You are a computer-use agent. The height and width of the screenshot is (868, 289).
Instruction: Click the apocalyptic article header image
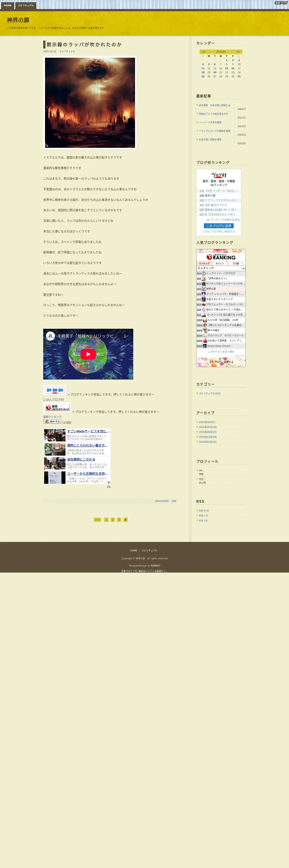click(x=90, y=103)
